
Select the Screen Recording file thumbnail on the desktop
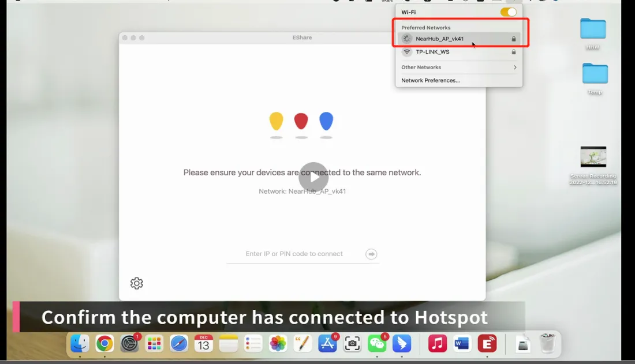coord(593,157)
